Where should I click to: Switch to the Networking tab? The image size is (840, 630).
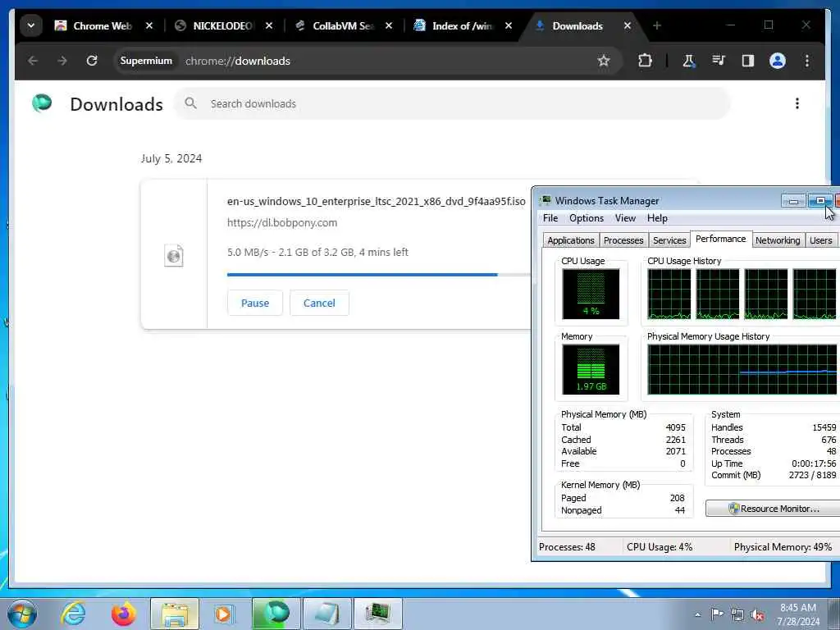click(x=778, y=240)
